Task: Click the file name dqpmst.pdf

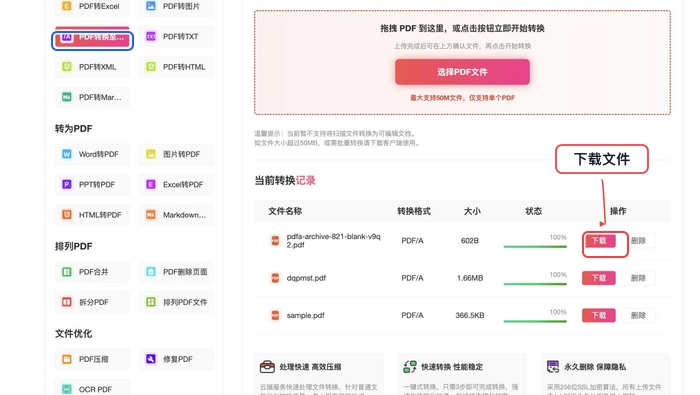Action: pyautogui.click(x=306, y=278)
